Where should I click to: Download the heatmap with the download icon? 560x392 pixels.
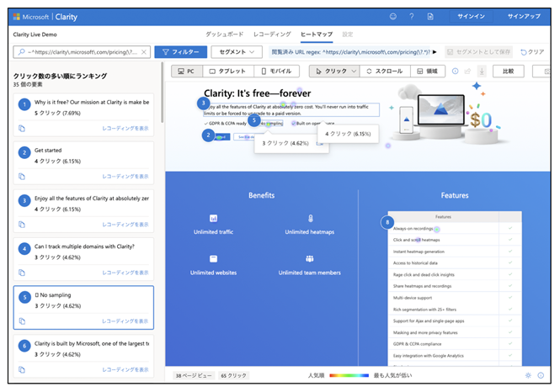482,72
